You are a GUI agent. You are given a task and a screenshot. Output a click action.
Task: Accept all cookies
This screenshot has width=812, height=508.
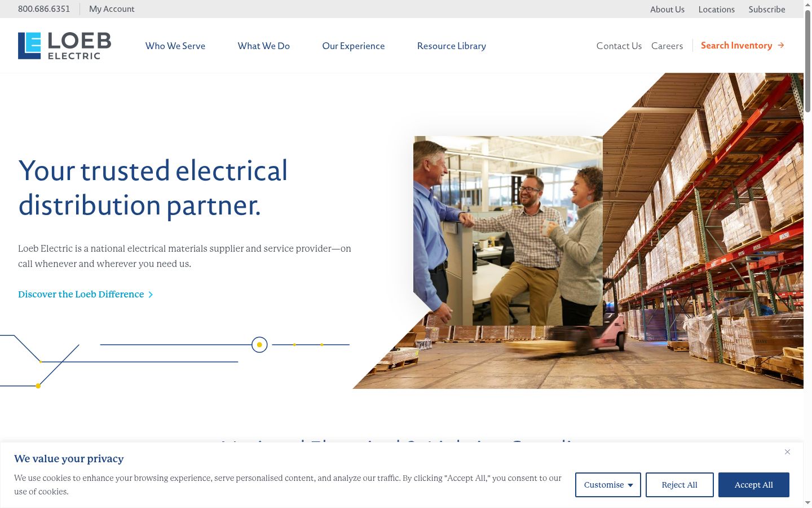(753, 485)
